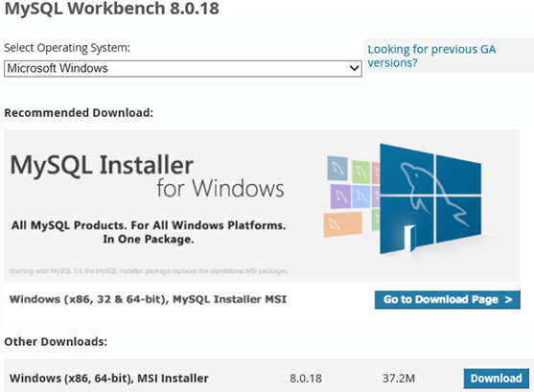This screenshot has width=534, height=392.
Task: Click the white open door on Windows logo
Action: pyautogui.click(x=409, y=239)
